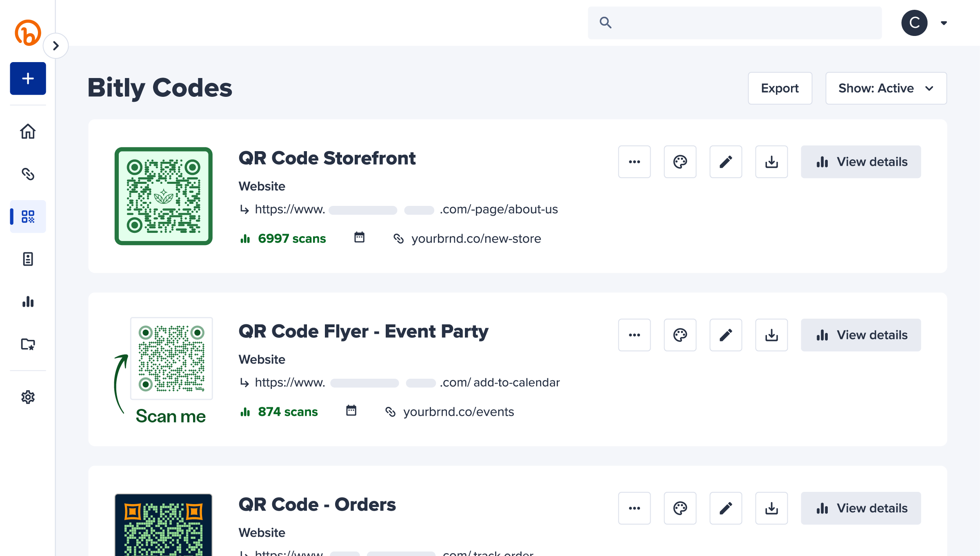This screenshot has width=980, height=556.
Task: Click the QR Code Storefront thumbnail image
Action: click(x=164, y=195)
